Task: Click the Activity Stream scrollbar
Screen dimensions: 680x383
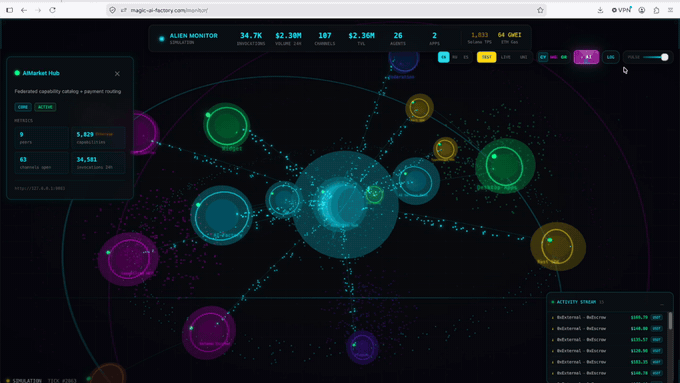Action: point(670,321)
